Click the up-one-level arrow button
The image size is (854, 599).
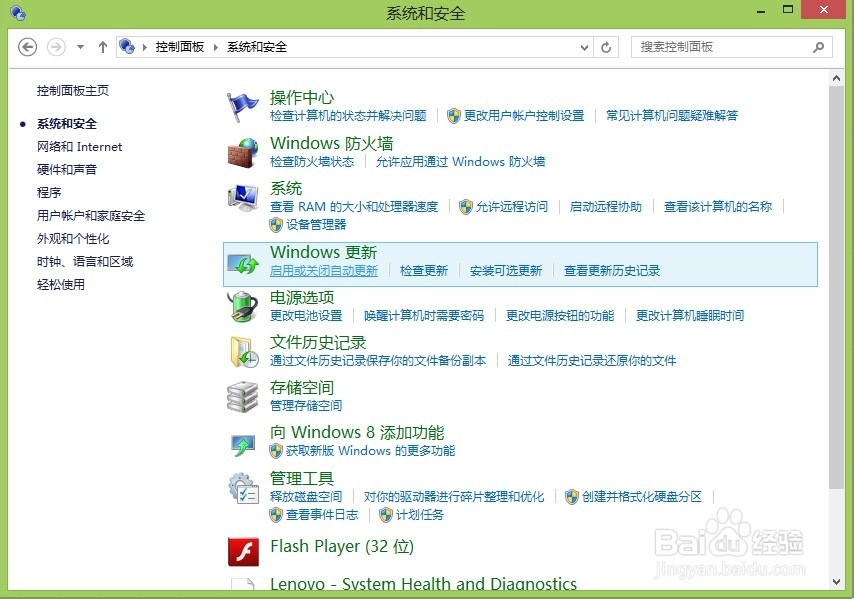click(x=102, y=47)
